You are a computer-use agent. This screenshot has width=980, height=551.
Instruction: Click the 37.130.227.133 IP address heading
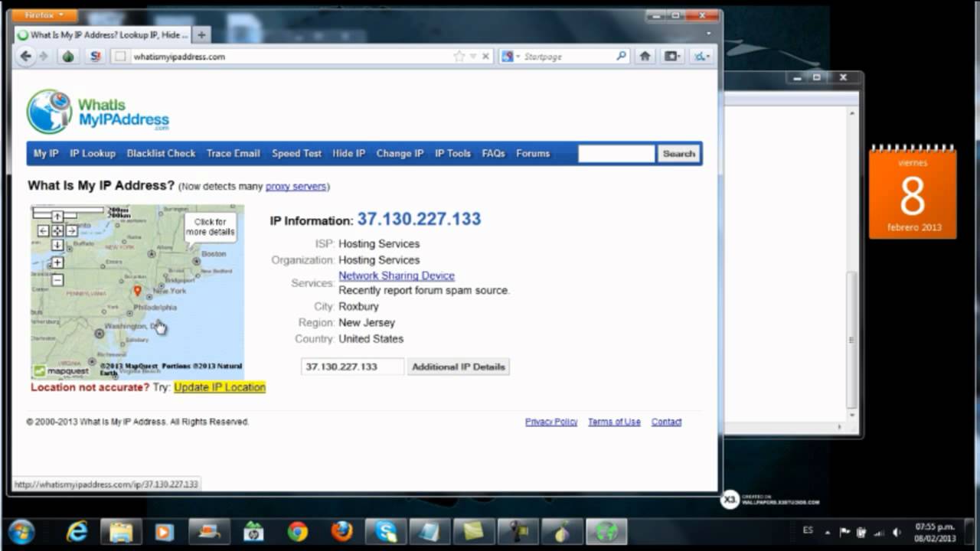[x=419, y=219]
